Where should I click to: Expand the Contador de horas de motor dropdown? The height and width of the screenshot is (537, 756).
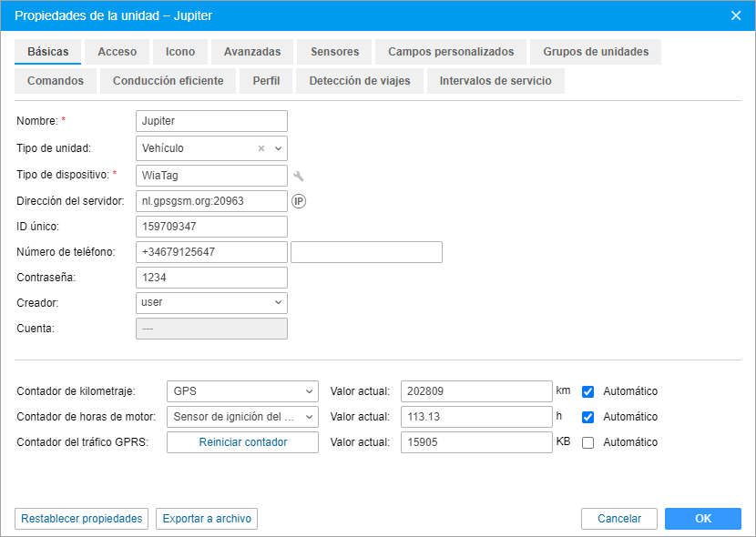click(x=309, y=417)
